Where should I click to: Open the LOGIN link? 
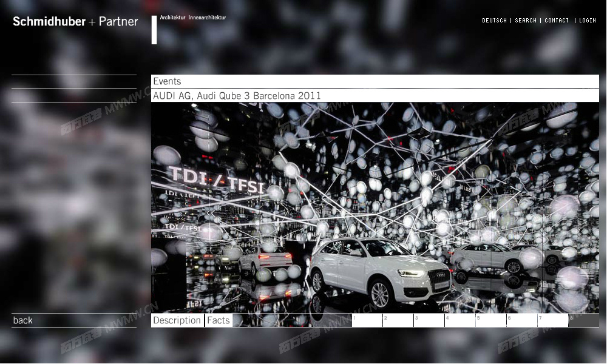tap(588, 21)
